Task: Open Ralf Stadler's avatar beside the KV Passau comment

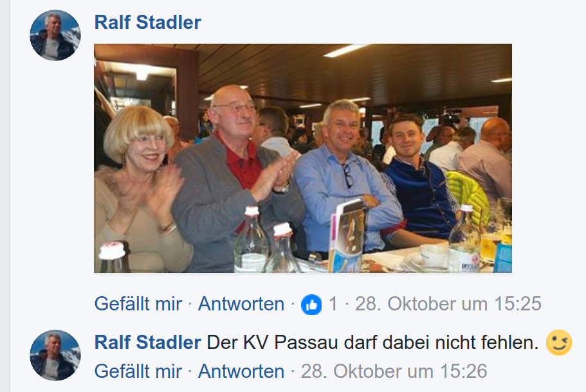Action: click(x=55, y=355)
